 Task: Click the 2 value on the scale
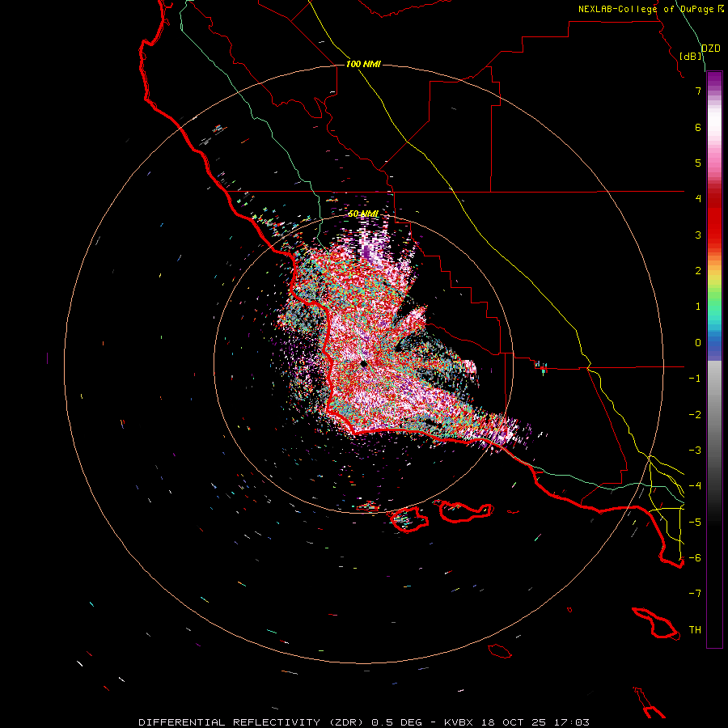[x=698, y=271]
